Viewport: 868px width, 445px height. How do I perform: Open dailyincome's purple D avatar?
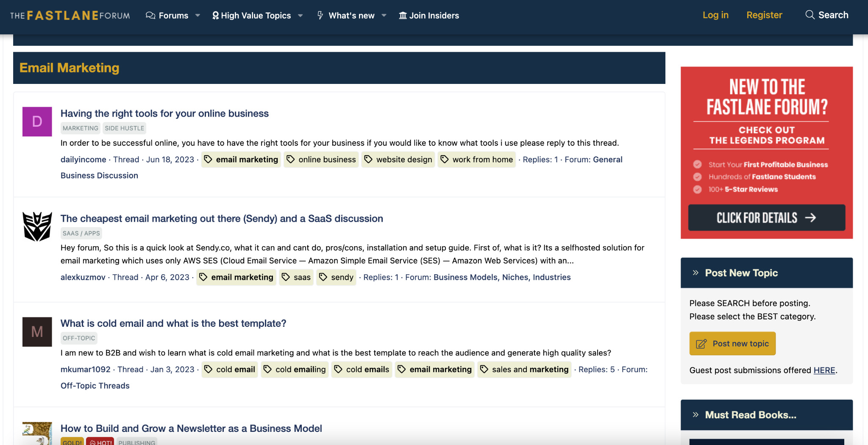coord(37,122)
